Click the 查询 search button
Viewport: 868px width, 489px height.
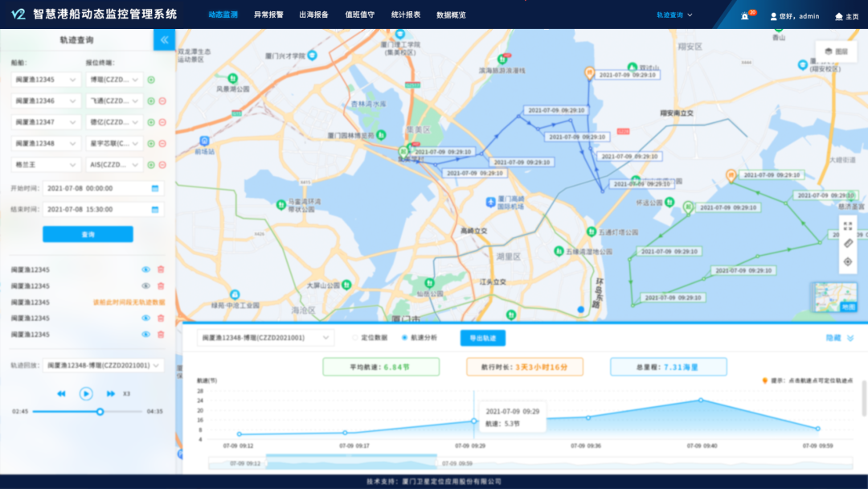click(x=88, y=234)
